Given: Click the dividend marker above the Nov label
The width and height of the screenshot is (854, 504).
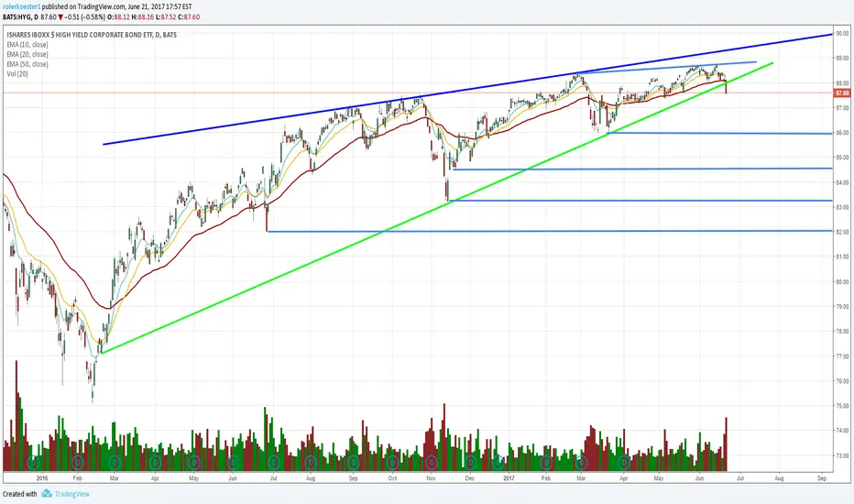Looking at the screenshot, I should point(432,463).
